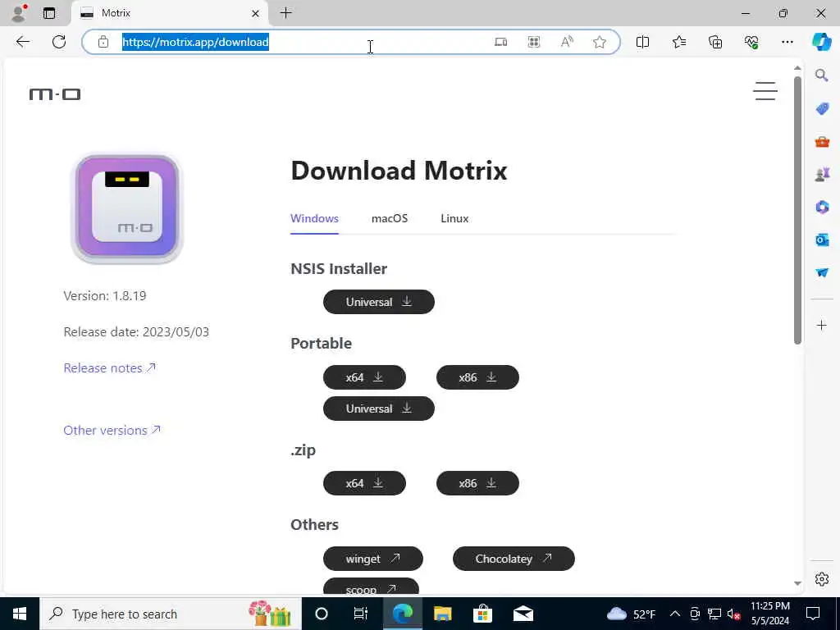Open the sidebar Games chess icon
The image size is (840, 630).
(x=822, y=174)
